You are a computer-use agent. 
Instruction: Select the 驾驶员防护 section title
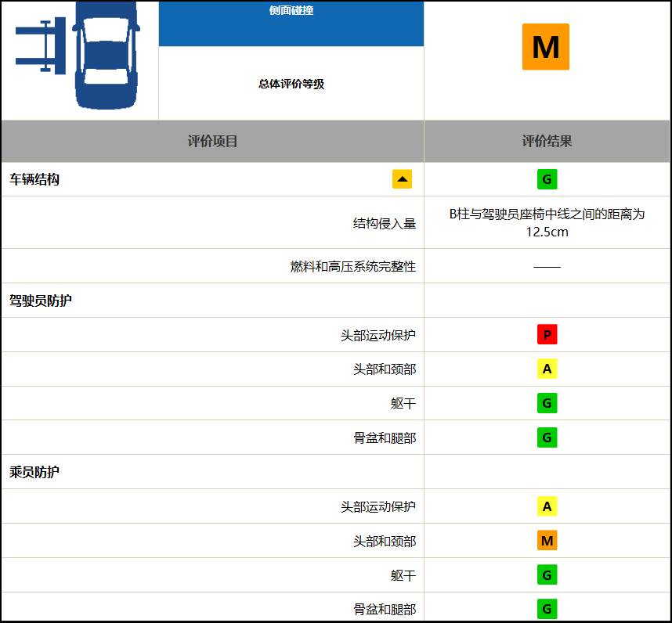[41, 301]
